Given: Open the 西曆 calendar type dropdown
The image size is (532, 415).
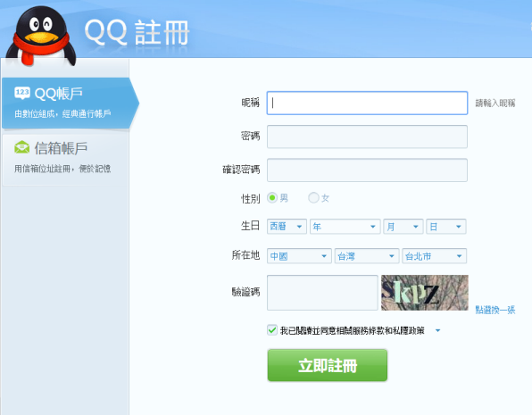Looking at the screenshot, I should [x=287, y=227].
